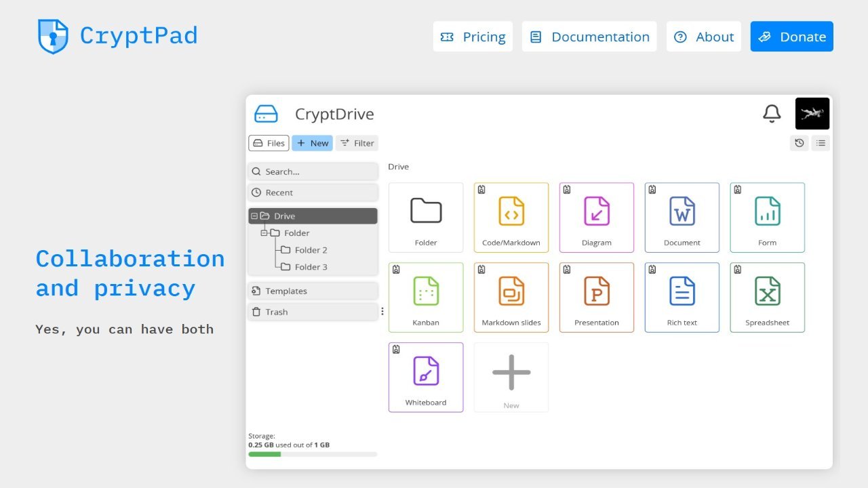The image size is (868, 488).
Task: Click the CryptDrive heading
Action: click(x=334, y=114)
